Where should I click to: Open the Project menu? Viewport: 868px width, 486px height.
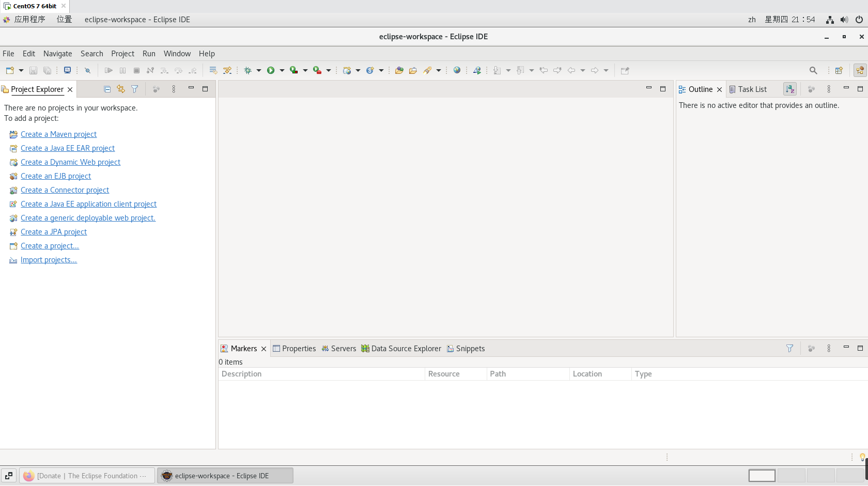coord(122,54)
